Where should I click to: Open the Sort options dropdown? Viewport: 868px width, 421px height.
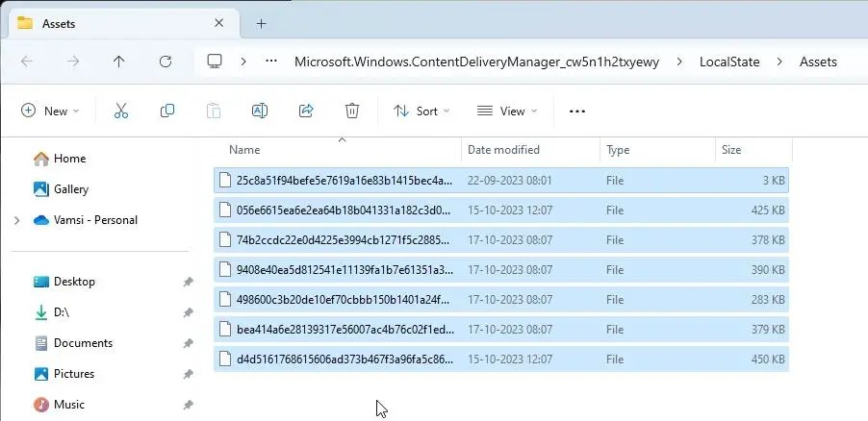tap(421, 111)
